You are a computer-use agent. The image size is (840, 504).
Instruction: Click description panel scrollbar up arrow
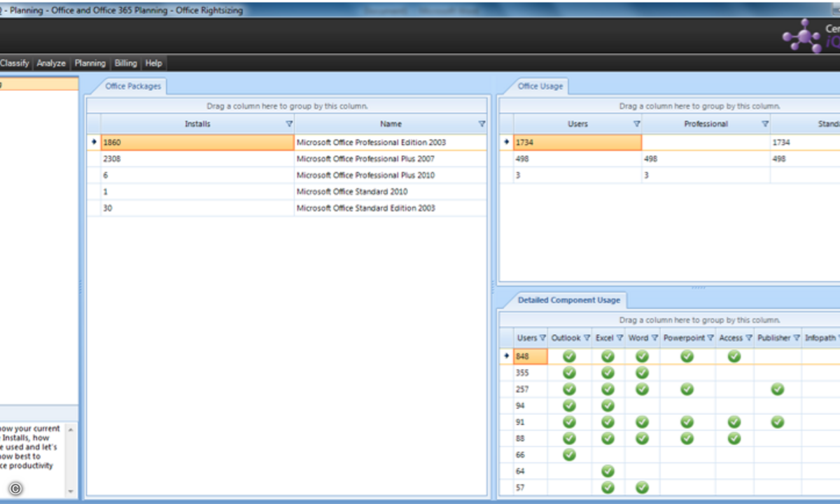point(71,429)
